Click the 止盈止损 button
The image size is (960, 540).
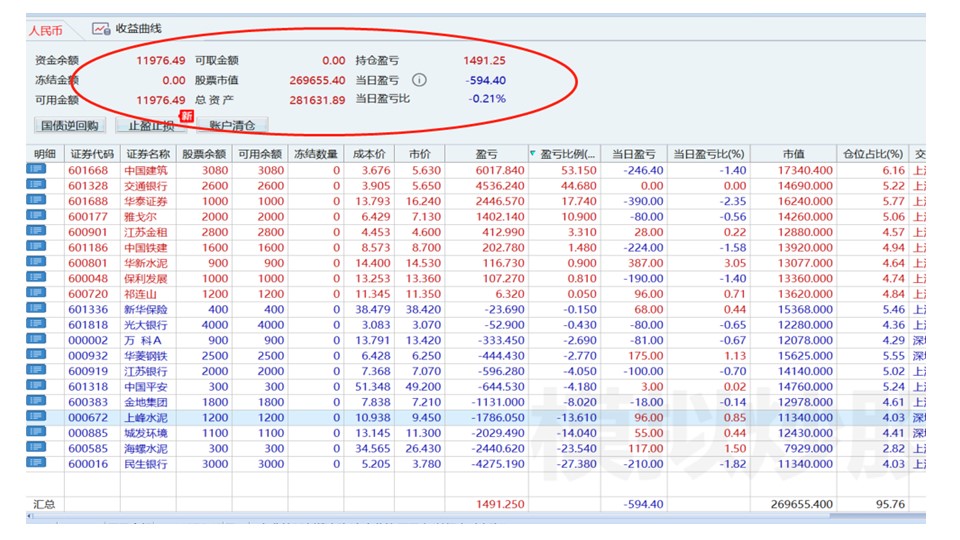(151, 126)
